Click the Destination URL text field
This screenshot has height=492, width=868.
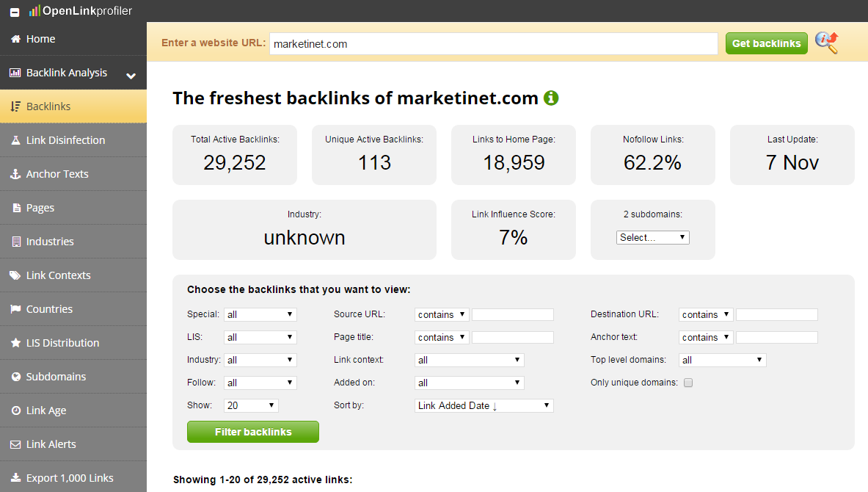coord(777,315)
